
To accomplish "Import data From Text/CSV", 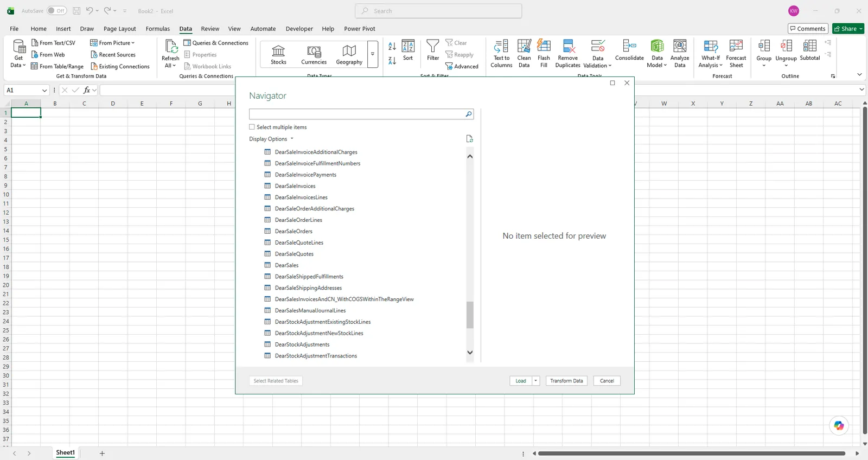I will tap(53, 43).
